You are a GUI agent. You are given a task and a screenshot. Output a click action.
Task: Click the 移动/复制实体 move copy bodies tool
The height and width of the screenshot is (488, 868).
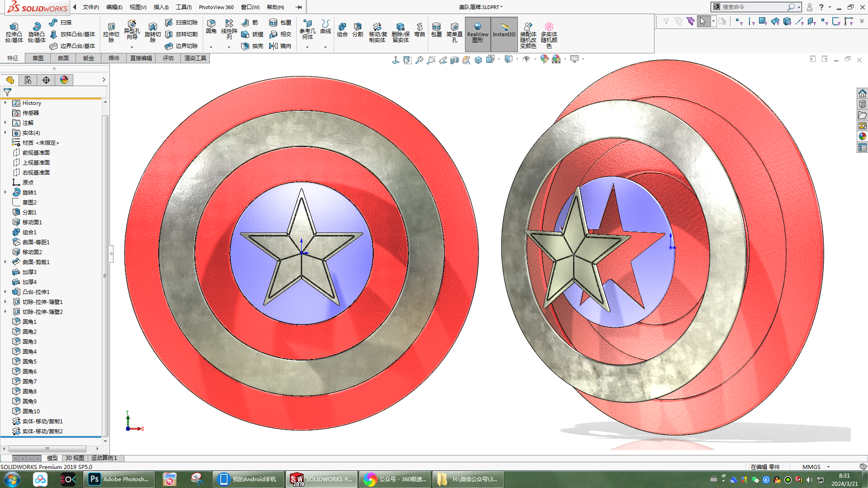click(x=377, y=33)
